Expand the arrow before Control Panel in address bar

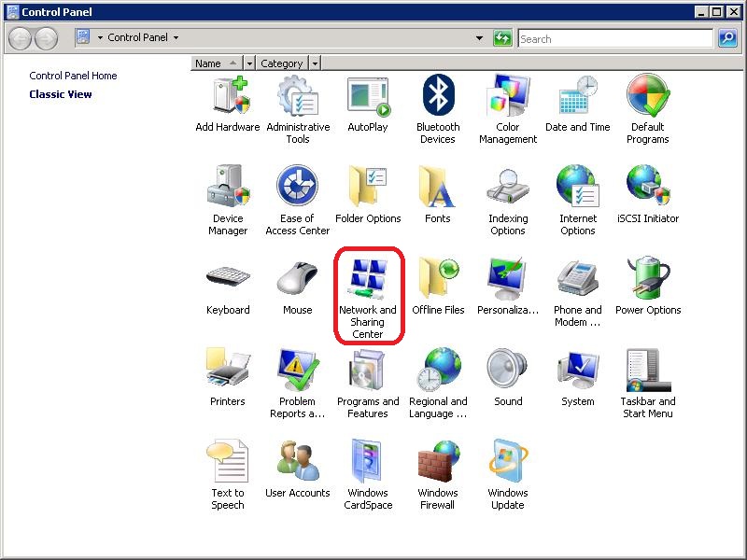click(x=100, y=37)
